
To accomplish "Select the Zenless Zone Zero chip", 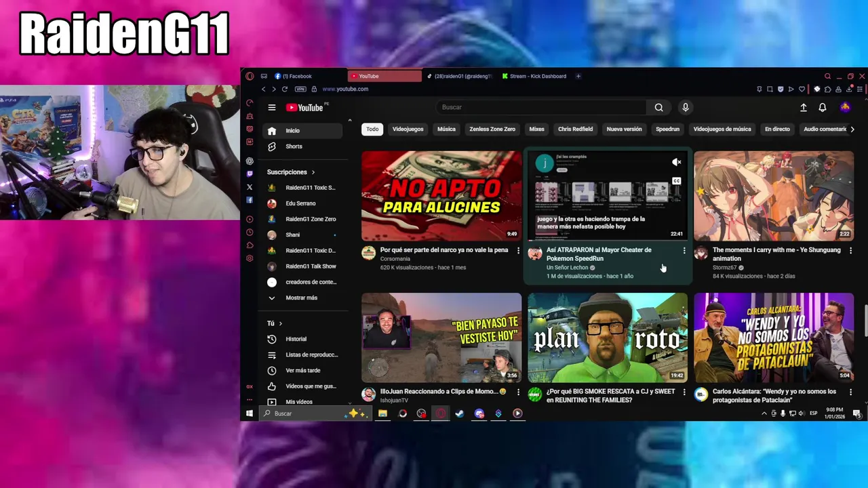I will point(492,129).
